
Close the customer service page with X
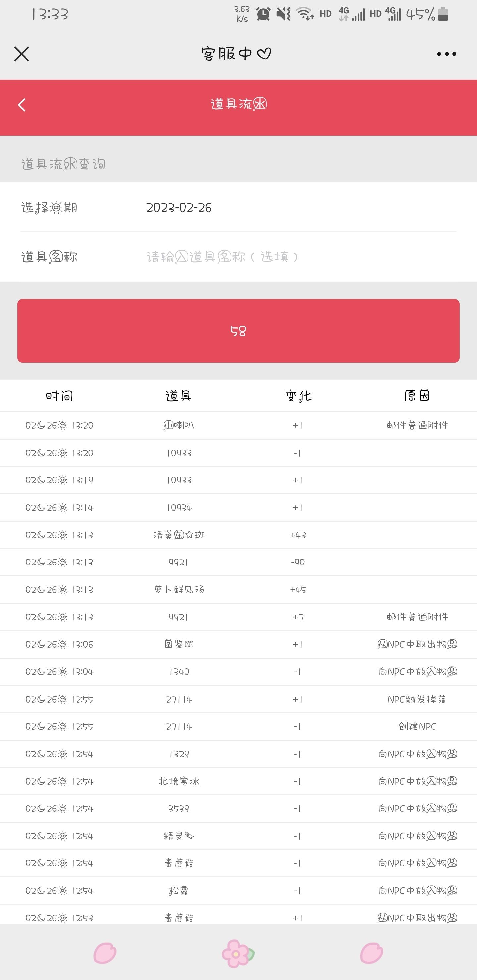coord(22,54)
